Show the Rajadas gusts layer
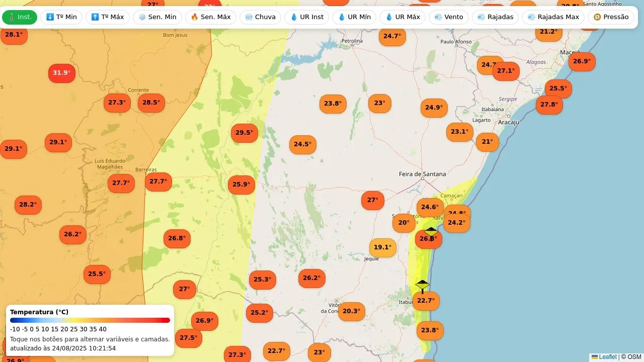 (x=495, y=17)
